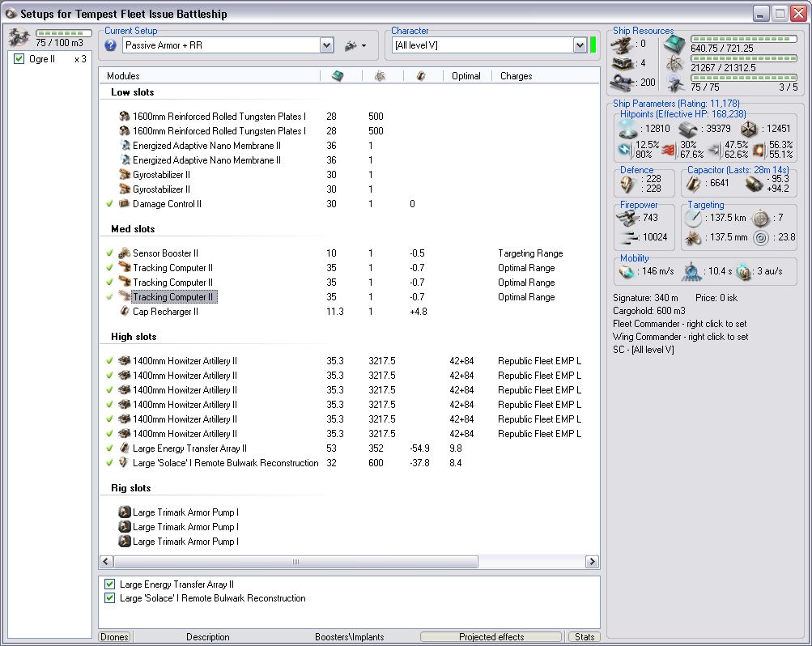Click the structure hitpoints icon
Image resolution: width=812 pixels, height=646 pixels.
pos(750,129)
